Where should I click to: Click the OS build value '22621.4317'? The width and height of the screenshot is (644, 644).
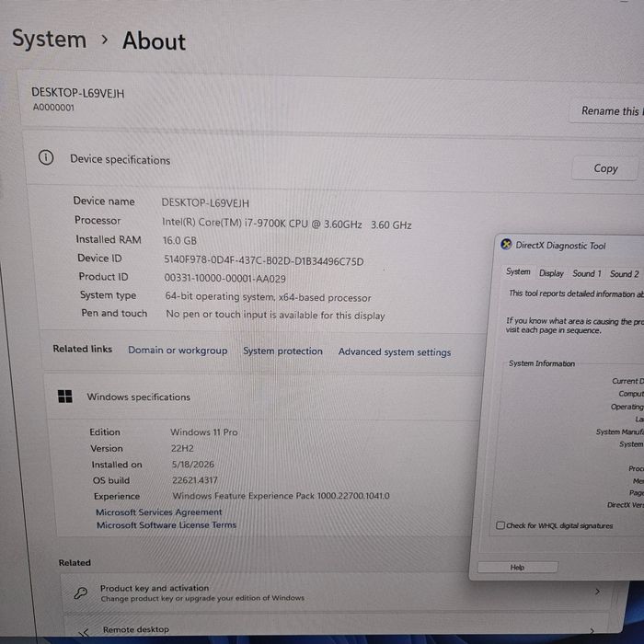point(194,479)
